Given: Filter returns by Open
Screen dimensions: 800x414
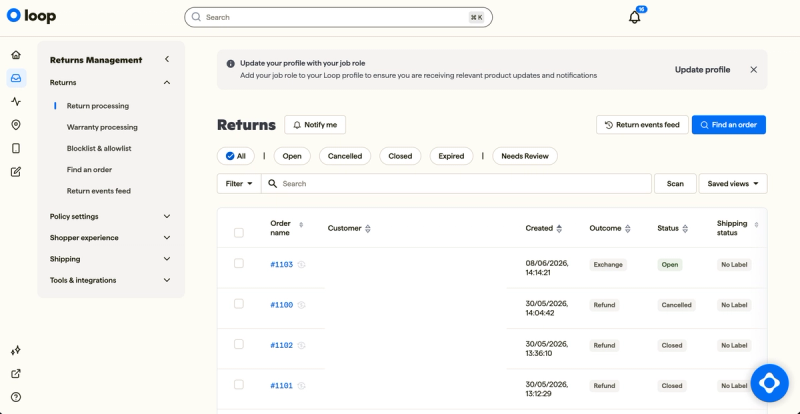Looking at the screenshot, I should pyautogui.click(x=292, y=156).
